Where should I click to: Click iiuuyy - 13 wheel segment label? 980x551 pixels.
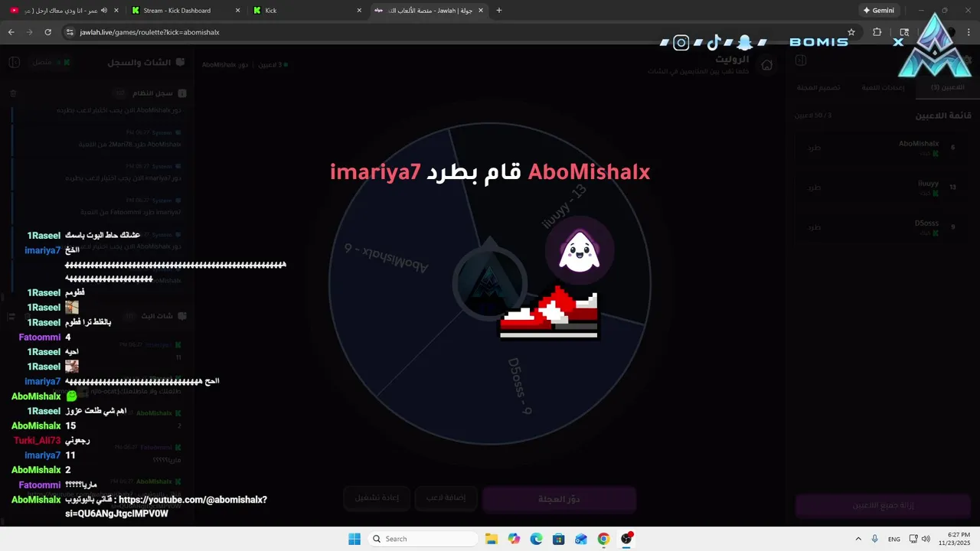[563, 207]
